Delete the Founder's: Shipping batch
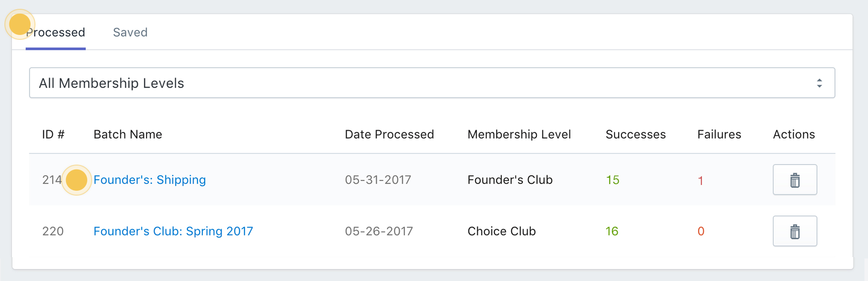 point(794,180)
